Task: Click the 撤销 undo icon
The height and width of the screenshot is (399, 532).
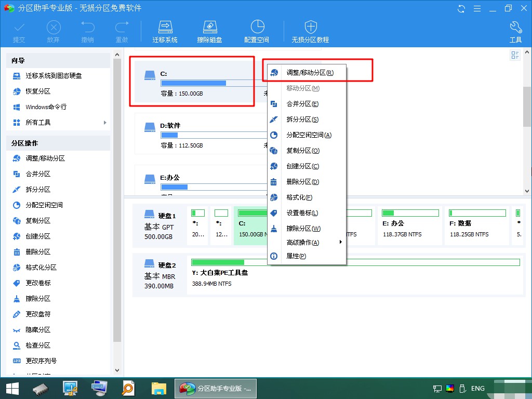Action: point(87,30)
